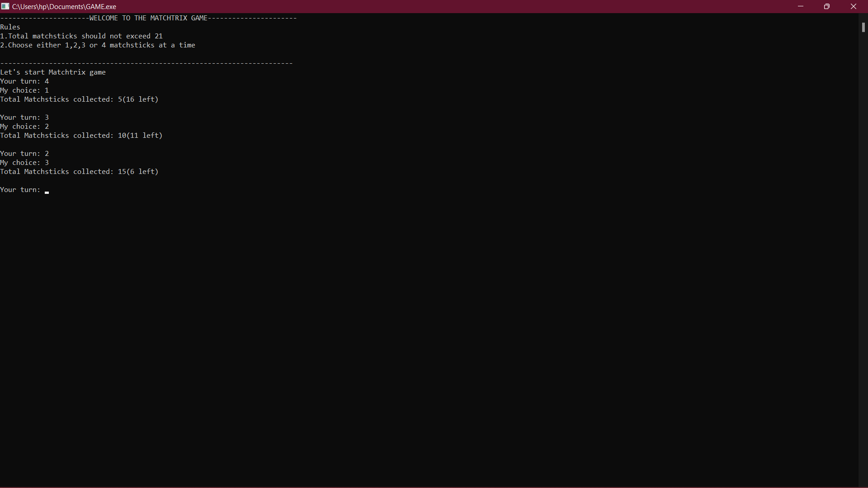Click the dashed separator line below the rules
This screenshot has width=868, height=488.
coord(146,63)
